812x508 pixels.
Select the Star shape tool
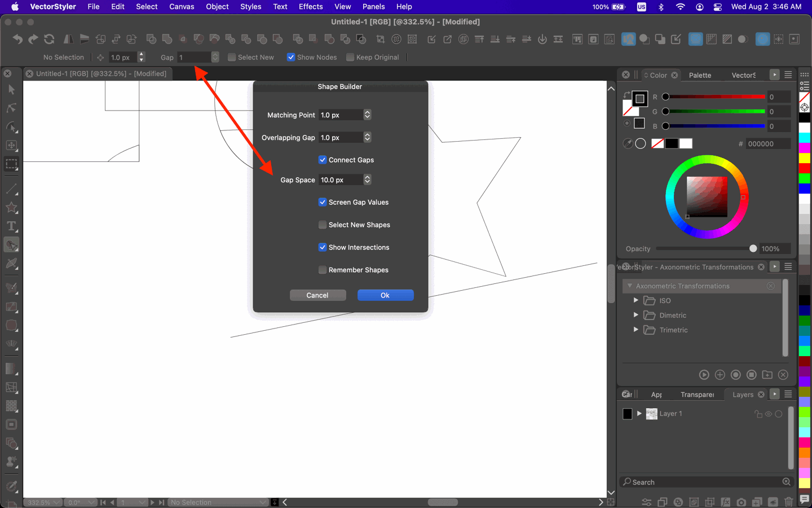11,208
